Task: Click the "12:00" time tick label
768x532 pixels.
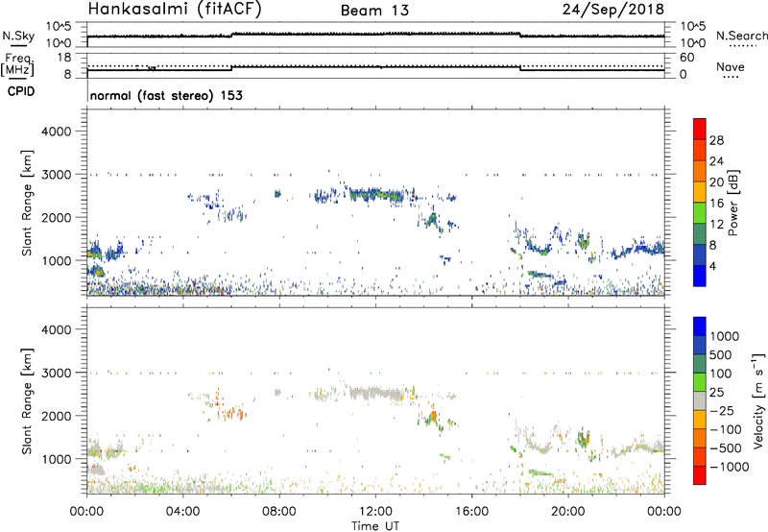Action: click(375, 512)
